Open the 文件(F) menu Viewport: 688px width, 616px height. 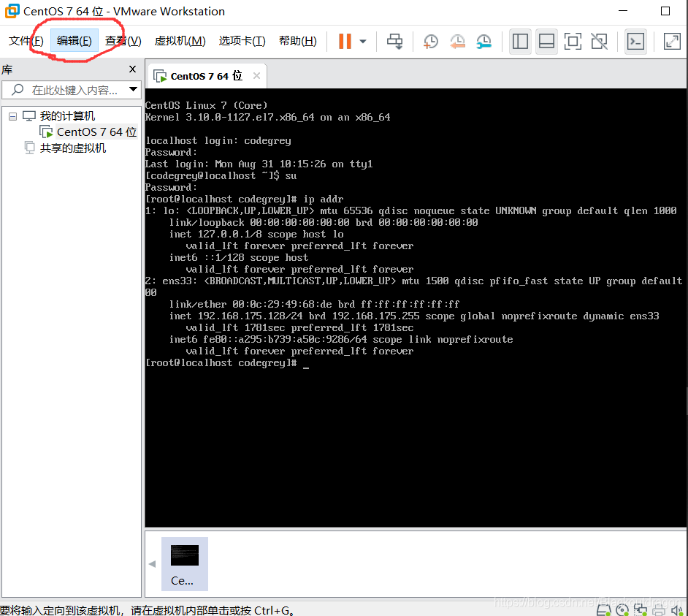tap(26, 41)
